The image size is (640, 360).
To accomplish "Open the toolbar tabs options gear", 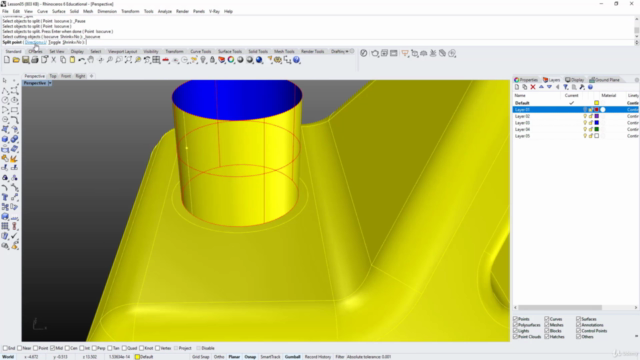I will pos(352,51).
